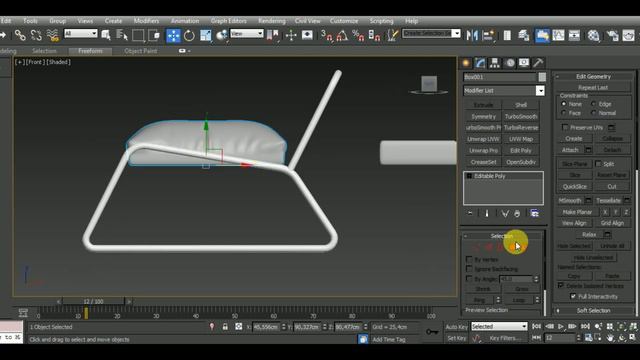
Task: Click the Select and Link chain icon
Action: 20,36
